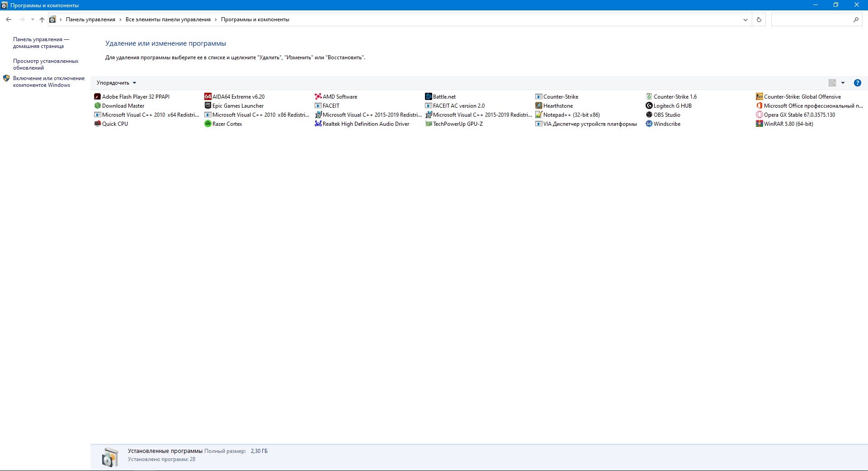
Task: Select the Battle.net program icon
Action: click(x=428, y=96)
